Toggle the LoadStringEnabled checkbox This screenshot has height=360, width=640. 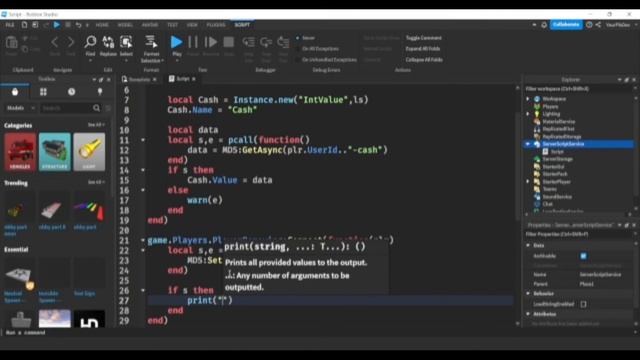583,304
